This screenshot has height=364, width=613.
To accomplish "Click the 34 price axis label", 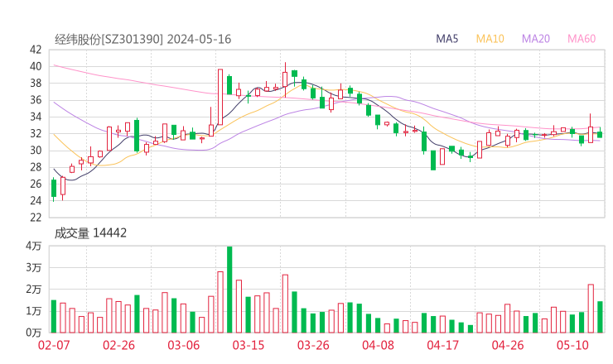I will coord(36,117).
